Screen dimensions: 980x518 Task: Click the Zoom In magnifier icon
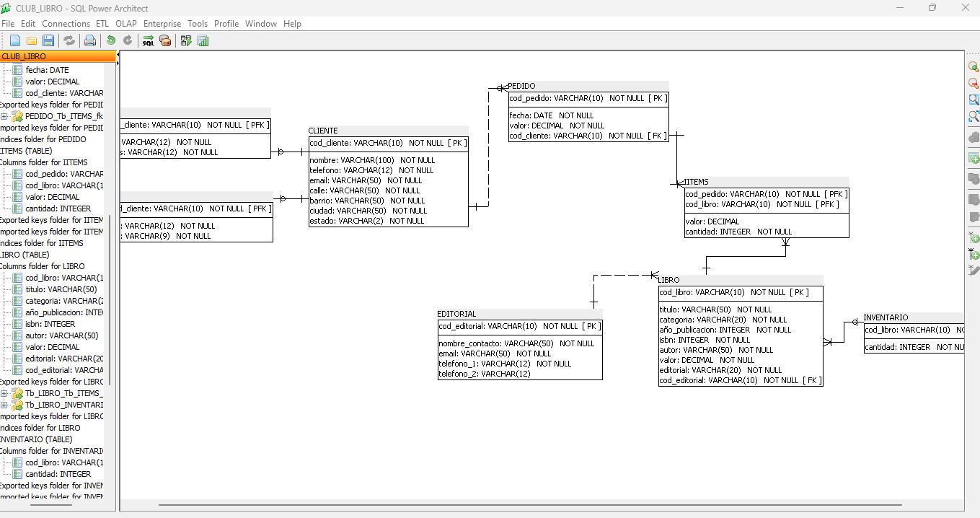(x=974, y=67)
